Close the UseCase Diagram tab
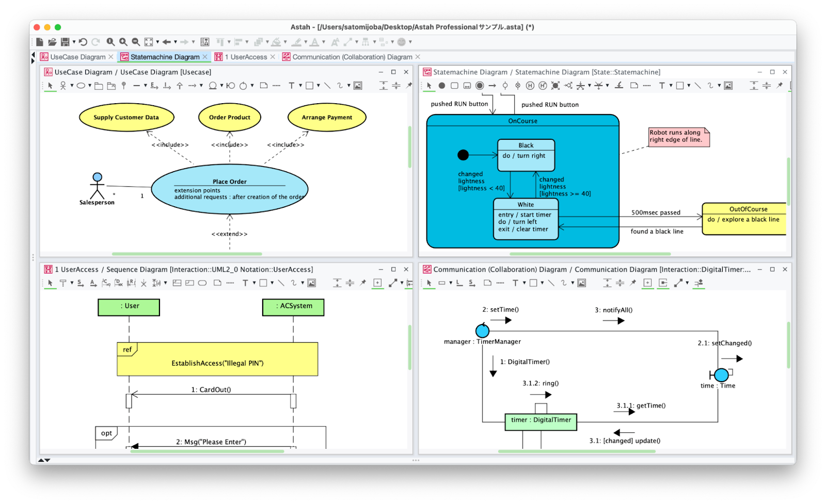The width and height of the screenshot is (826, 504). click(x=110, y=57)
